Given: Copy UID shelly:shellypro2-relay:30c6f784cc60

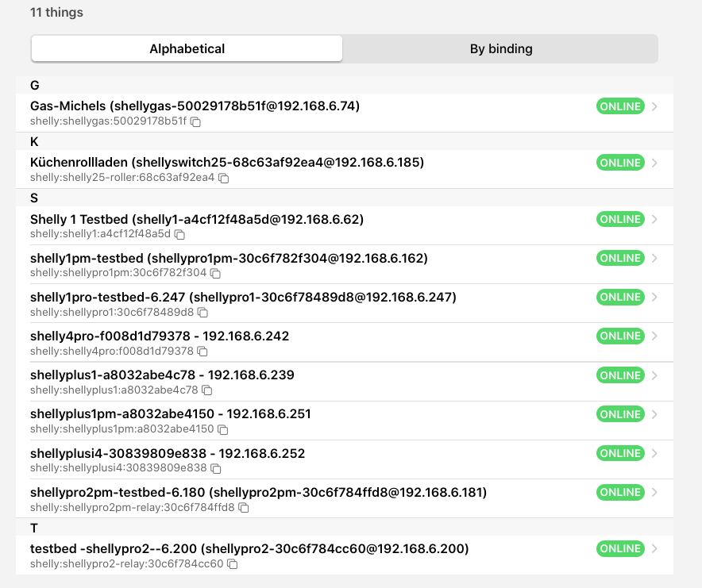Looking at the screenshot, I should (x=233, y=564).
